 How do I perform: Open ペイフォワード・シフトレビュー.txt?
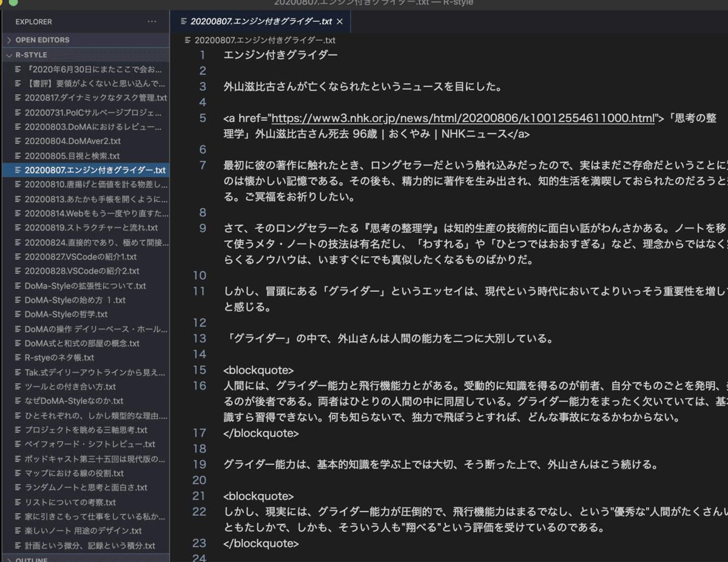coord(86,444)
